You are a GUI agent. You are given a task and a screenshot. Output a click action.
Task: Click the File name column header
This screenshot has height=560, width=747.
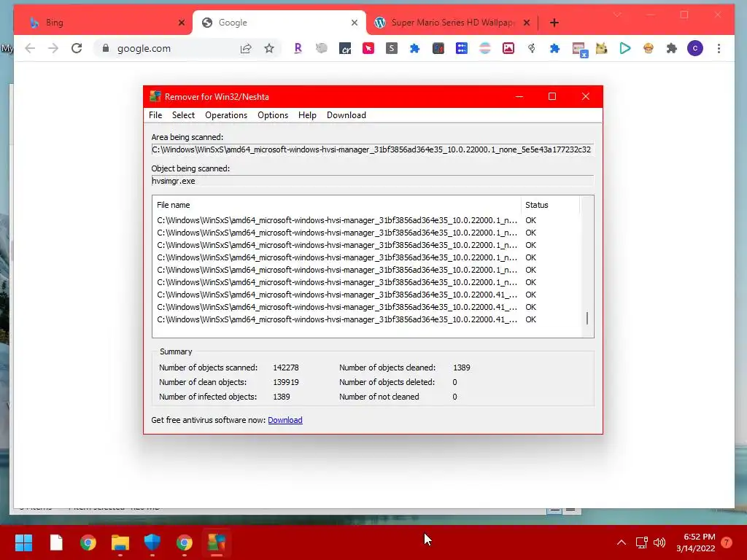pos(337,205)
